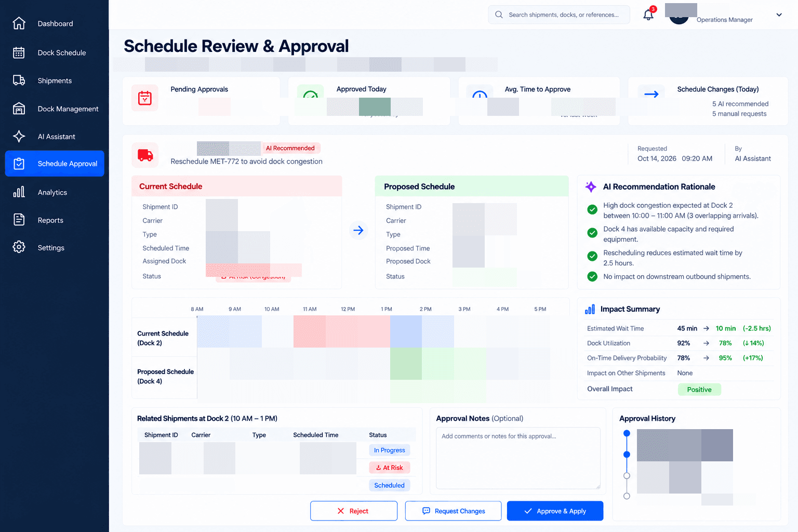
Task: Click the Positive overall impact badge
Action: (x=699, y=390)
